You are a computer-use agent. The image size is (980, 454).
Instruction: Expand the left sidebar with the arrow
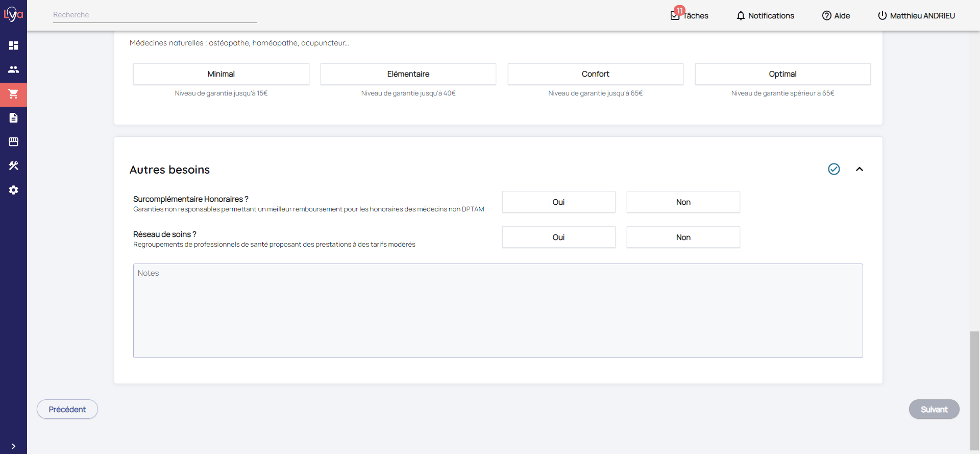pyautogui.click(x=13, y=446)
